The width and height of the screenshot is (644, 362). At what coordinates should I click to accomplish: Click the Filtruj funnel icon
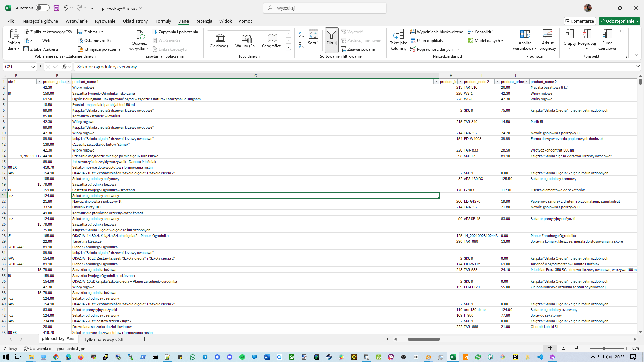click(x=331, y=34)
